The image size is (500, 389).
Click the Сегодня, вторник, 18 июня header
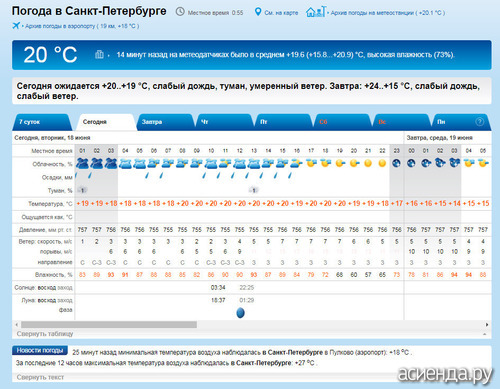click(52, 138)
